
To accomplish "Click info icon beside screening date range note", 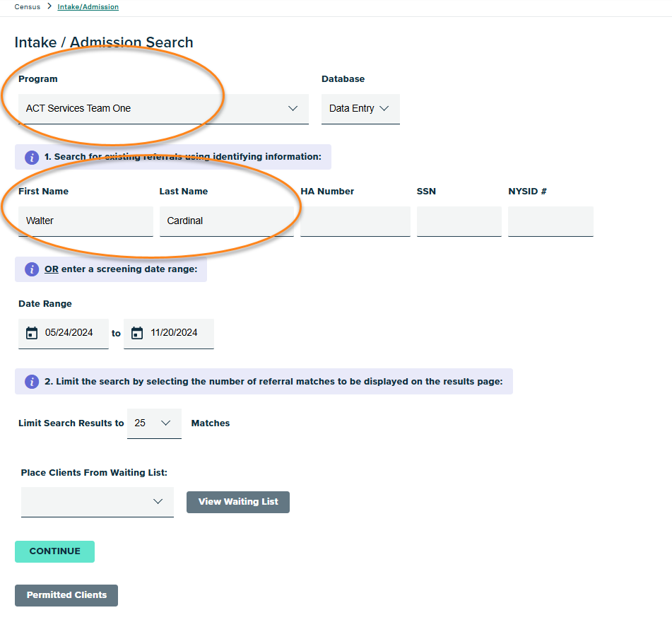I will (x=32, y=269).
